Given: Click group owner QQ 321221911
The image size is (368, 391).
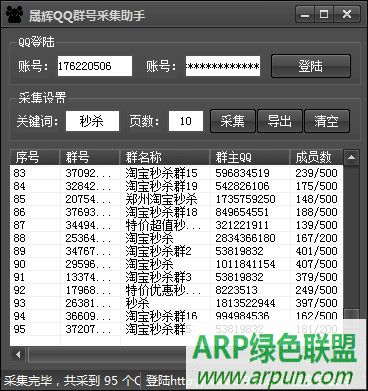Looking at the screenshot, I should point(242,225).
